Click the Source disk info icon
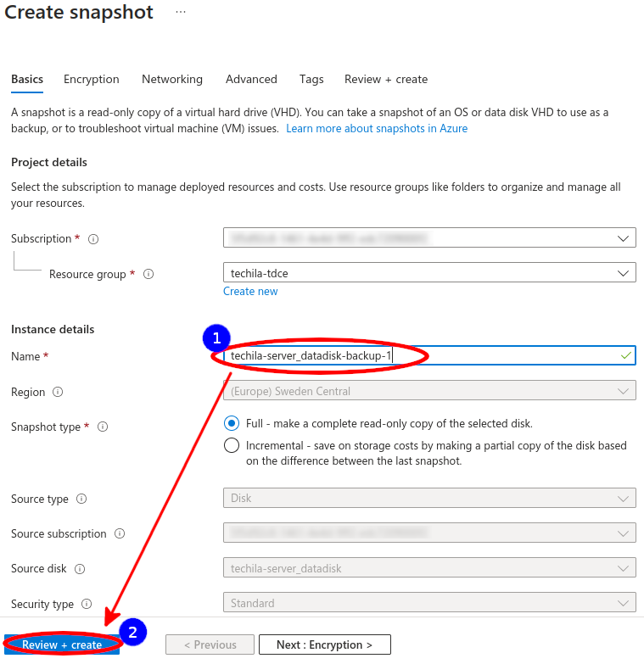Screen dimensions: 644x664 click(x=80, y=569)
